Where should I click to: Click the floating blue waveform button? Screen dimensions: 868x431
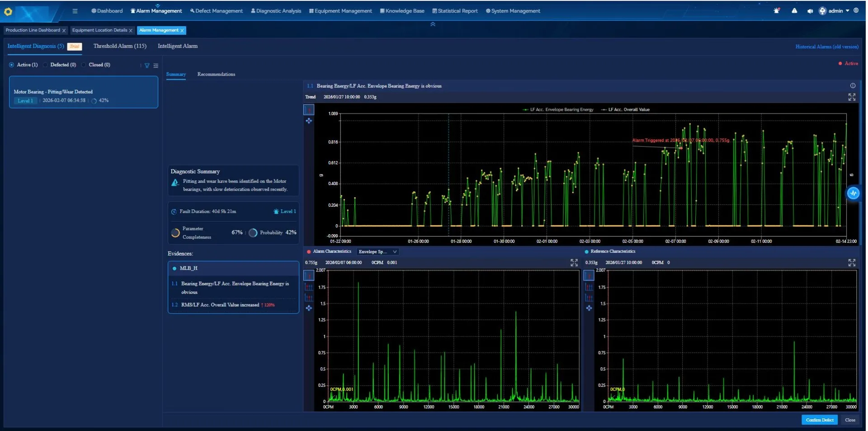(853, 193)
